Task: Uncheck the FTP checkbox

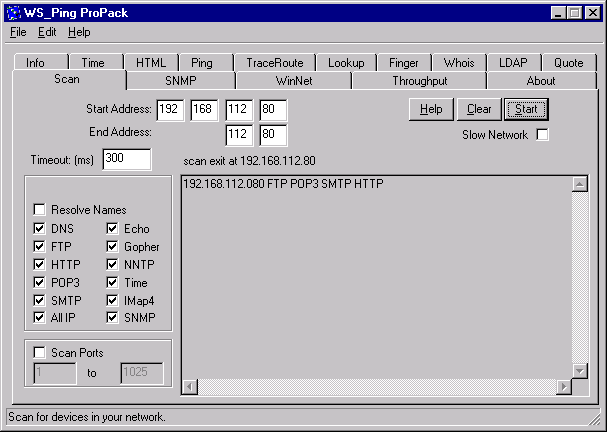Action: [x=39, y=246]
